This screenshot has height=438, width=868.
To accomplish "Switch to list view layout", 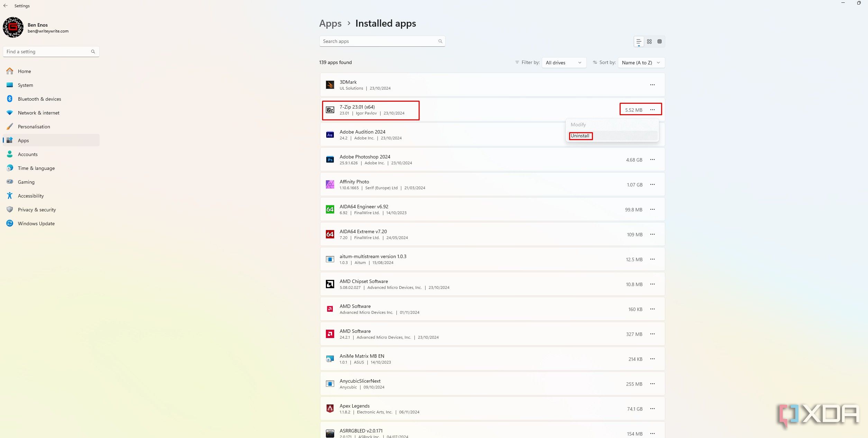I will pos(639,42).
